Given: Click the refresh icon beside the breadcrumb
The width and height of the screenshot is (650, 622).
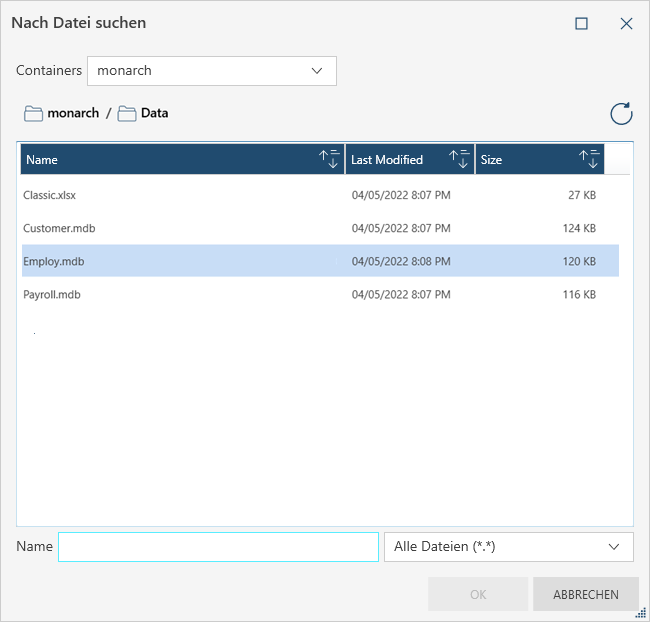Looking at the screenshot, I should [621, 113].
